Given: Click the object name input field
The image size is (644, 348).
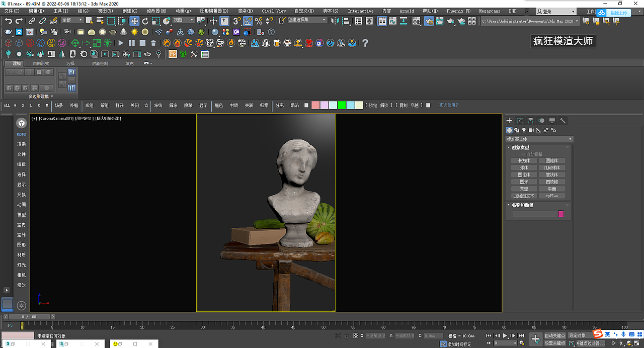Looking at the screenshot, I should (534, 214).
